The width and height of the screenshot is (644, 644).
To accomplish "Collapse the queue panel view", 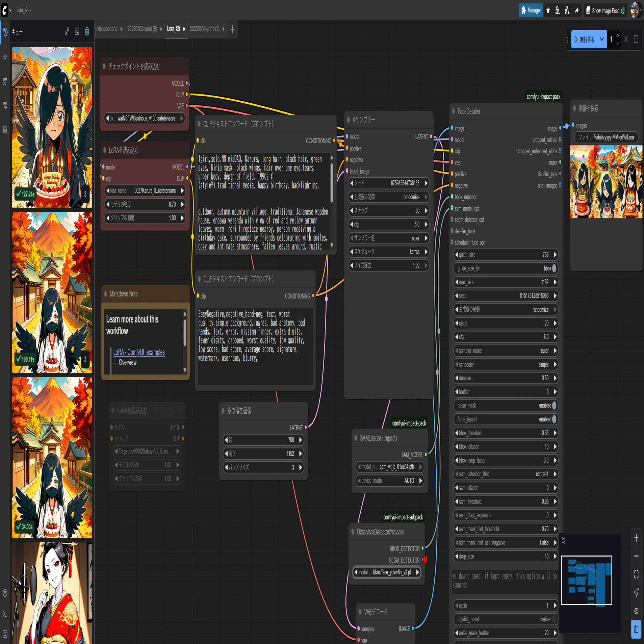I will click(x=67, y=32).
